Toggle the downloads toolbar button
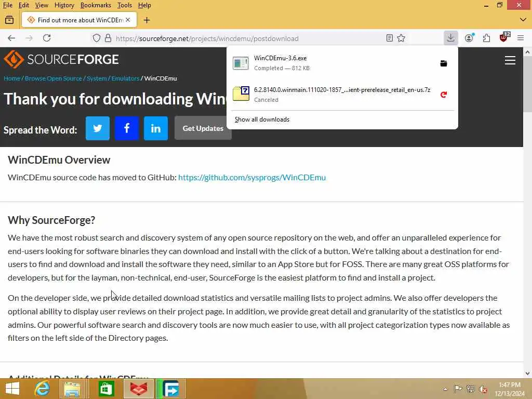Image resolution: width=532 pixels, height=399 pixels. (450, 38)
